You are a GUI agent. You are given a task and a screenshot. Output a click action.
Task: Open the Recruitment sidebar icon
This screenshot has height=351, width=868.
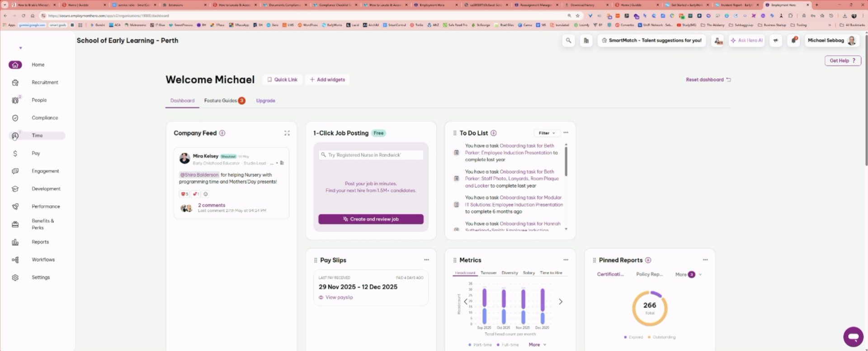point(15,83)
